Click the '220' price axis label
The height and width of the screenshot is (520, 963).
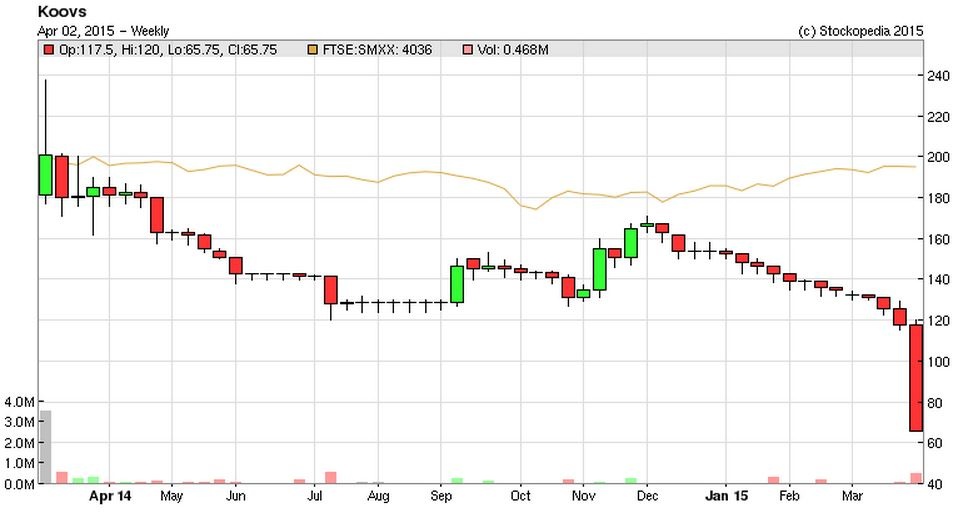tap(938, 117)
